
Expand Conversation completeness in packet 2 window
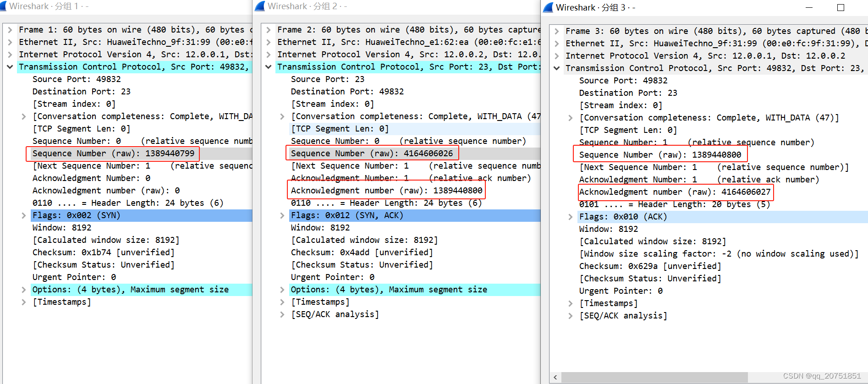pyautogui.click(x=282, y=116)
